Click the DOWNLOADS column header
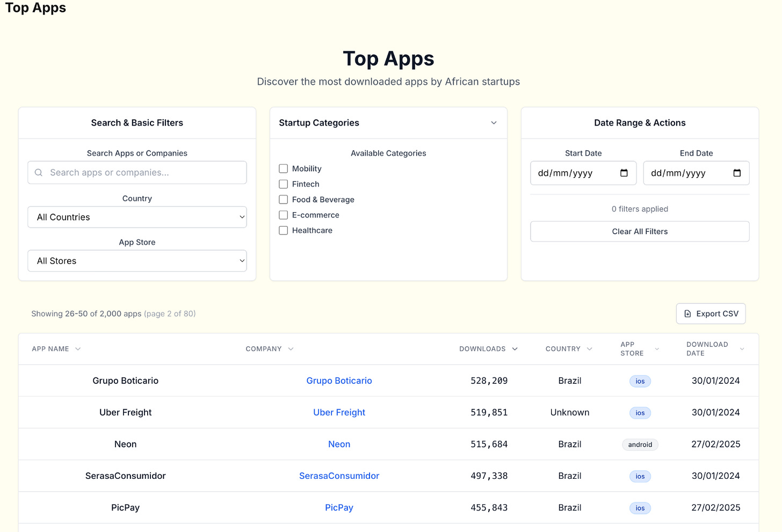782x532 pixels. (x=482, y=349)
